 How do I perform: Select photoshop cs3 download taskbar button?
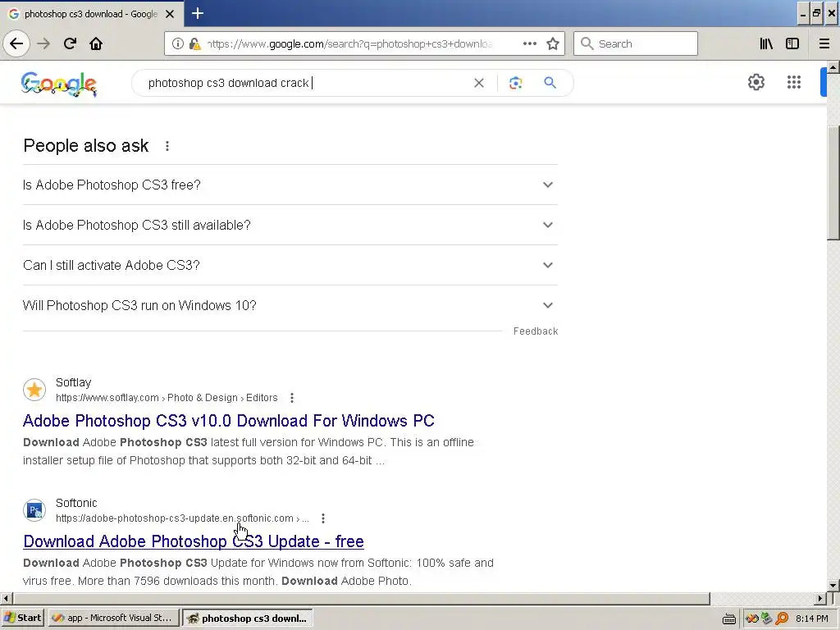click(248, 618)
